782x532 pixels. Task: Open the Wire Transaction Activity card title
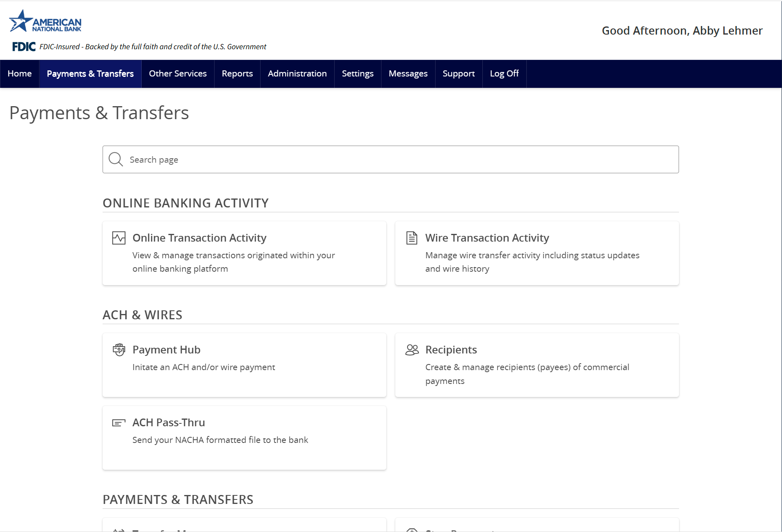tap(487, 238)
